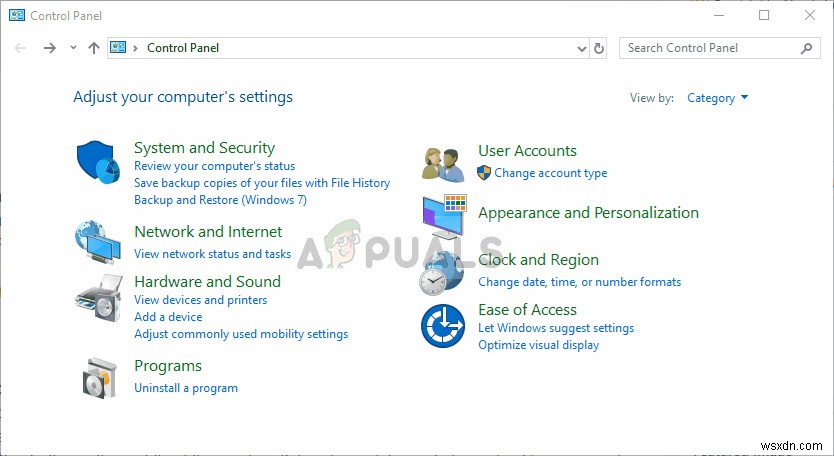This screenshot has height=456, width=834.
Task: Click the Network and Internet globe icon
Action: 98,241
